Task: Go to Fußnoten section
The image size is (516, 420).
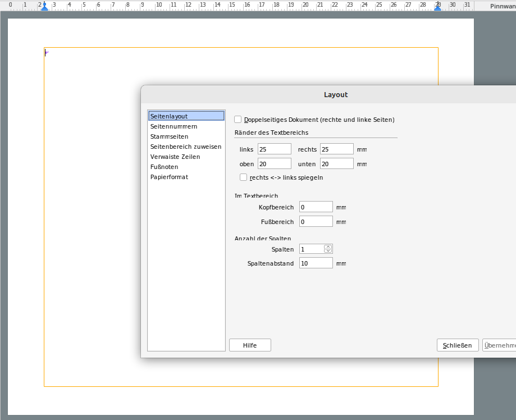Action: tap(164, 167)
